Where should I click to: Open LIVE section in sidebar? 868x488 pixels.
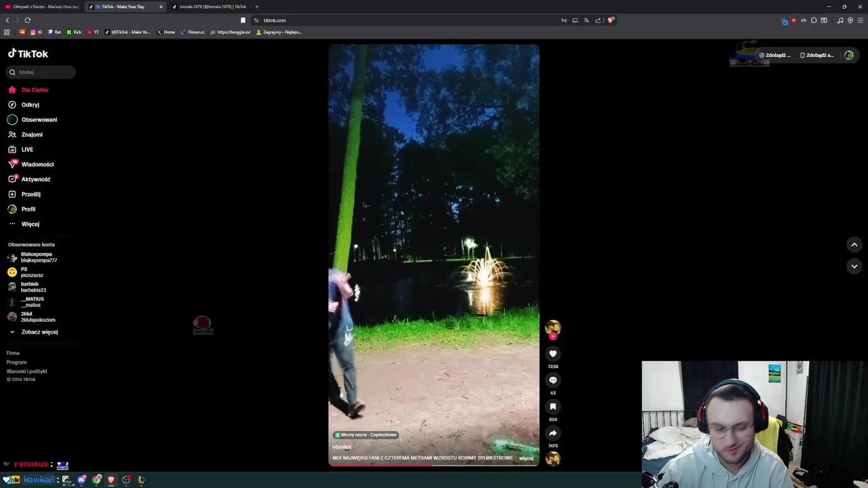point(20,149)
